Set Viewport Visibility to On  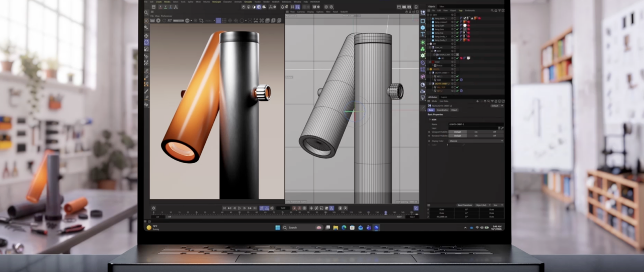(476, 132)
